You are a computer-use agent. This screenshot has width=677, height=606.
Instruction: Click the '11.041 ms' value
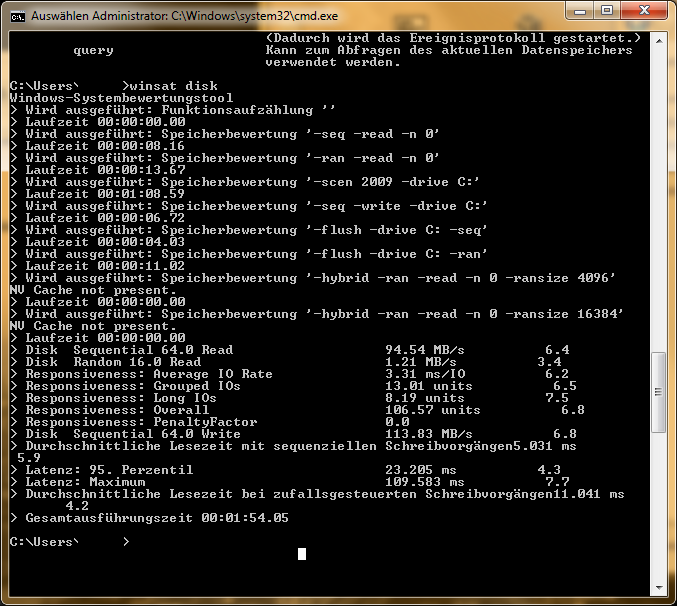coord(588,494)
